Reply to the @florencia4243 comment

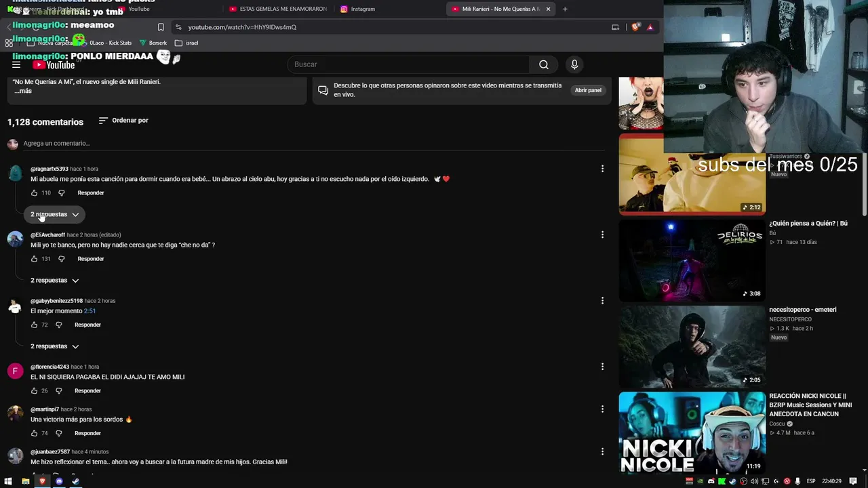(x=87, y=391)
